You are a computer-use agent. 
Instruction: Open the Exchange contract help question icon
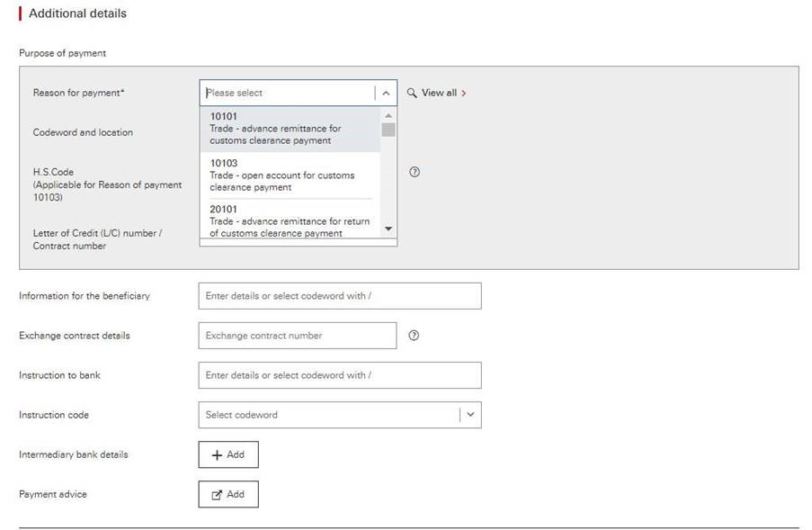coord(414,336)
